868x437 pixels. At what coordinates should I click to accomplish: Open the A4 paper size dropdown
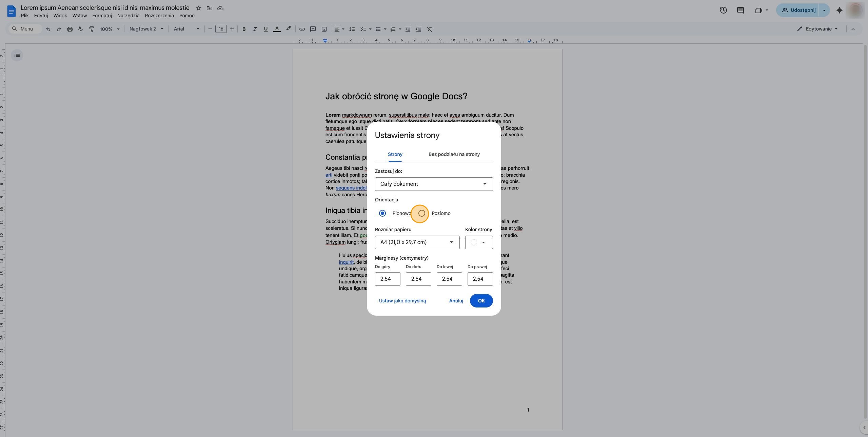pyautogui.click(x=417, y=242)
